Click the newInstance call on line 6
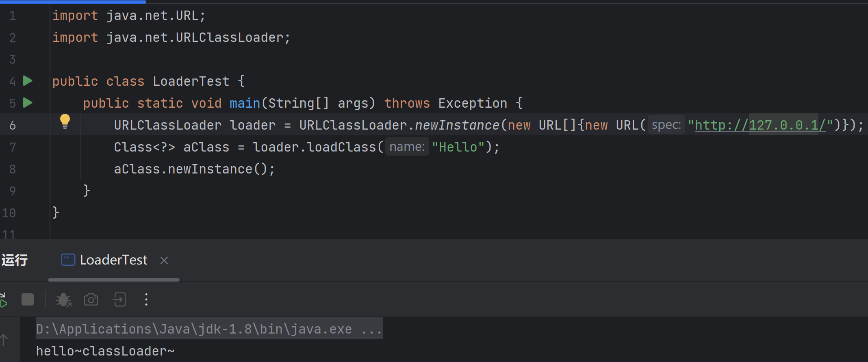The width and height of the screenshot is (868, 362). [x=457, y=125]
